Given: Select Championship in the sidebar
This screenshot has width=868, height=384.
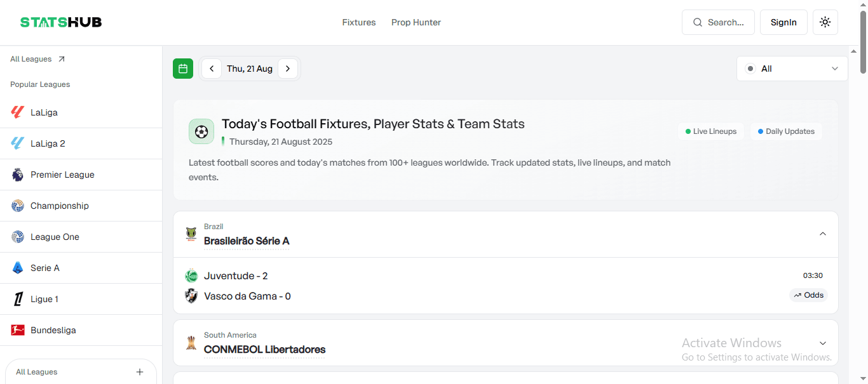Looking at the screenshot, I should (81, 206).
